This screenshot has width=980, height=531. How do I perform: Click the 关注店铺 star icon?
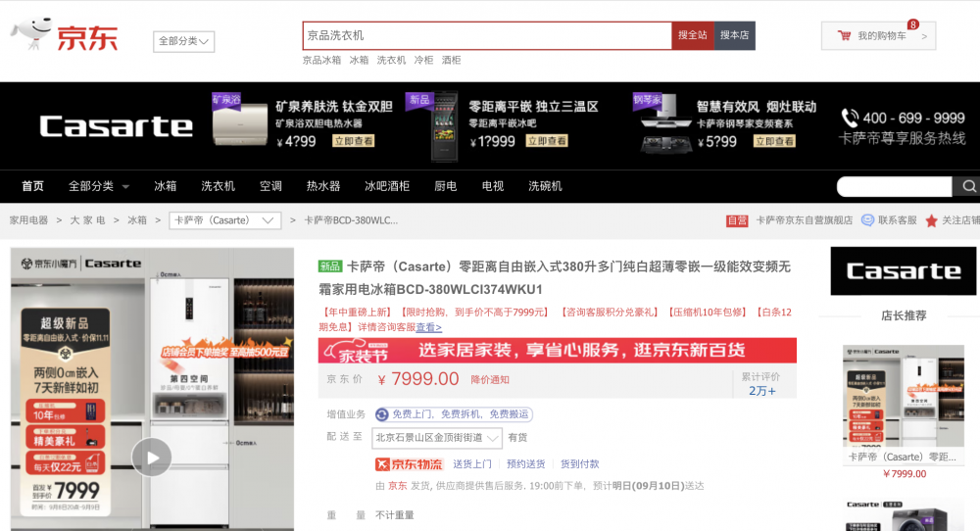click(931, 220)
